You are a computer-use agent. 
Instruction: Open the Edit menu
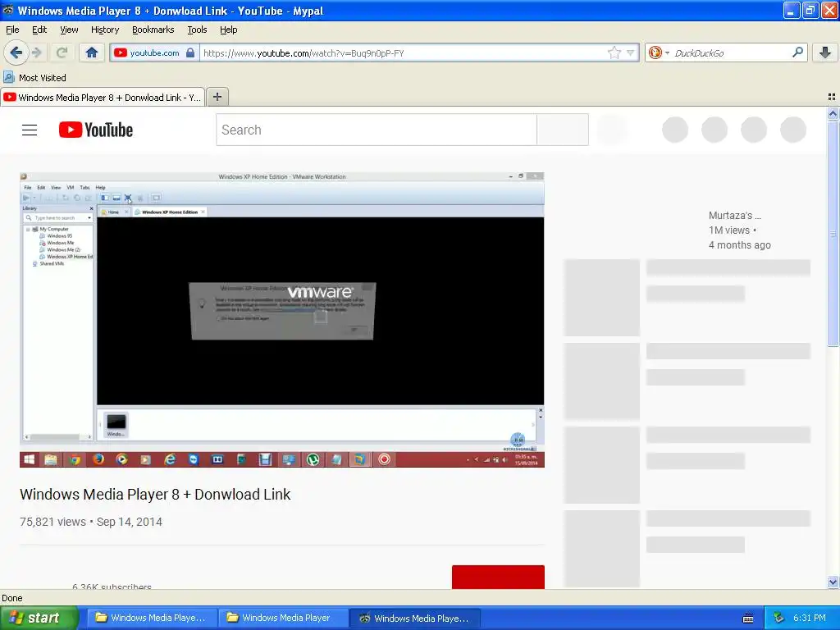(39, 30)
